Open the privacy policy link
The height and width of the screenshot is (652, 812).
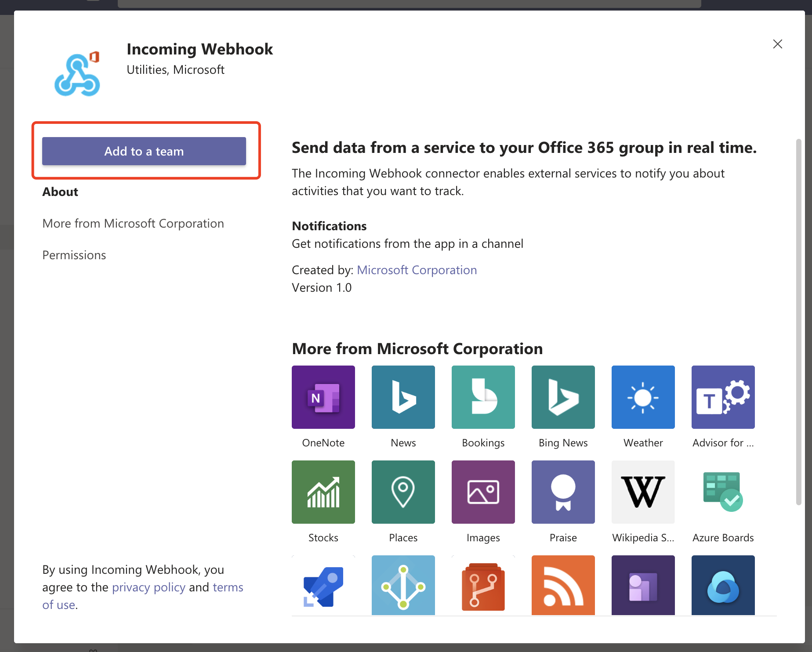point(149,587)
